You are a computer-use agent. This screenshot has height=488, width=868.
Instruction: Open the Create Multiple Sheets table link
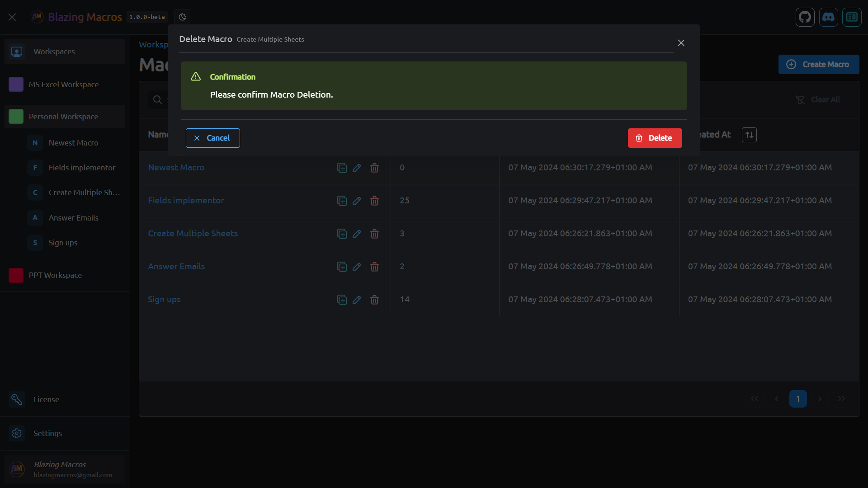tap(193, 233)
